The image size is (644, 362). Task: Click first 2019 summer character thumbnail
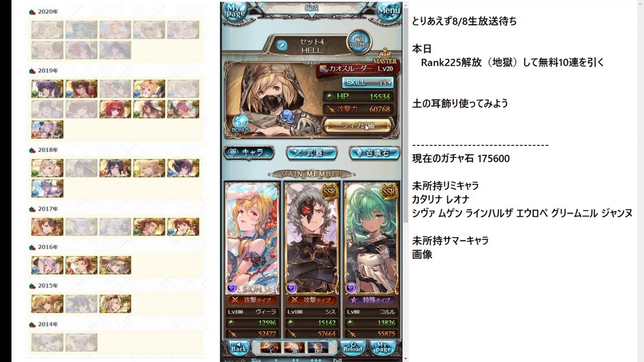point(47,88)
